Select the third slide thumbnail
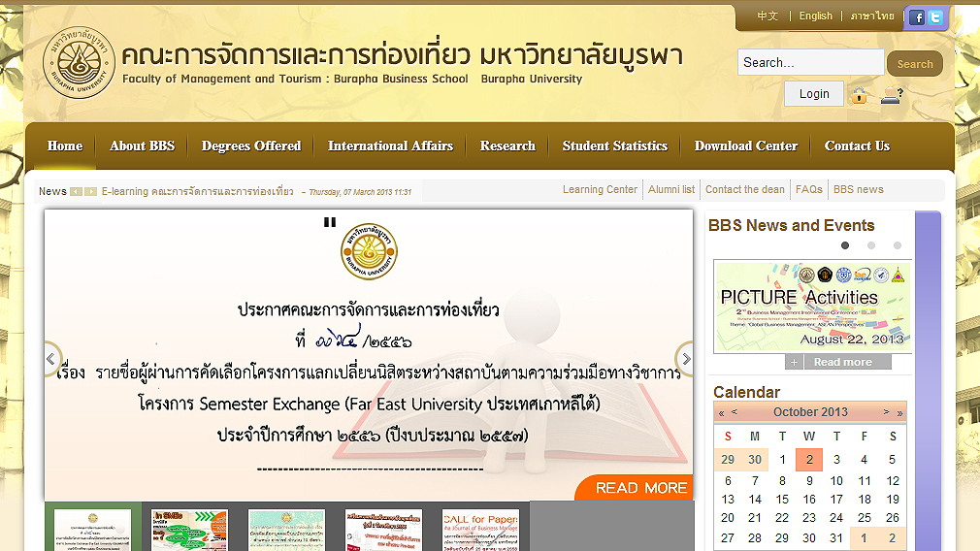 (286, 530)
